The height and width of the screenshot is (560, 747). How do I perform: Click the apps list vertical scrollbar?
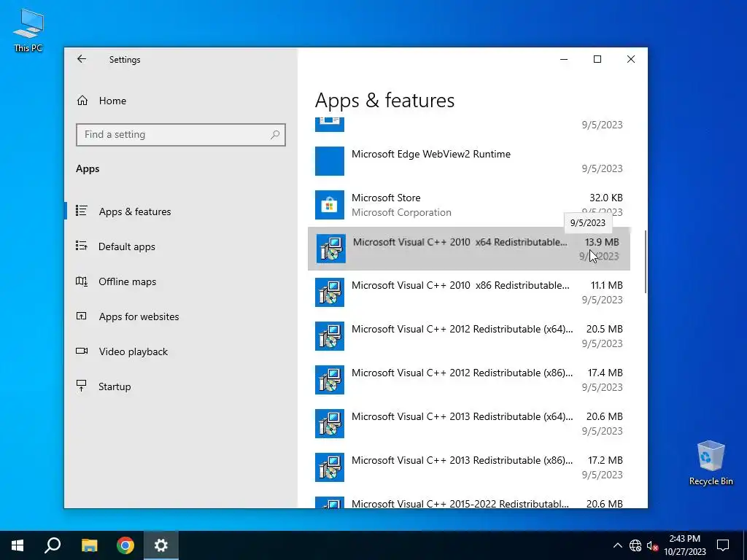point(646,262)
